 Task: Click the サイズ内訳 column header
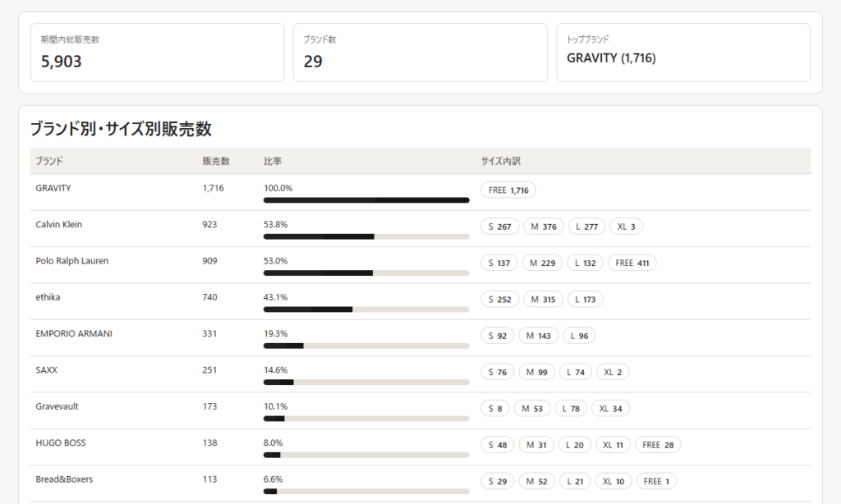click(500, 161)
